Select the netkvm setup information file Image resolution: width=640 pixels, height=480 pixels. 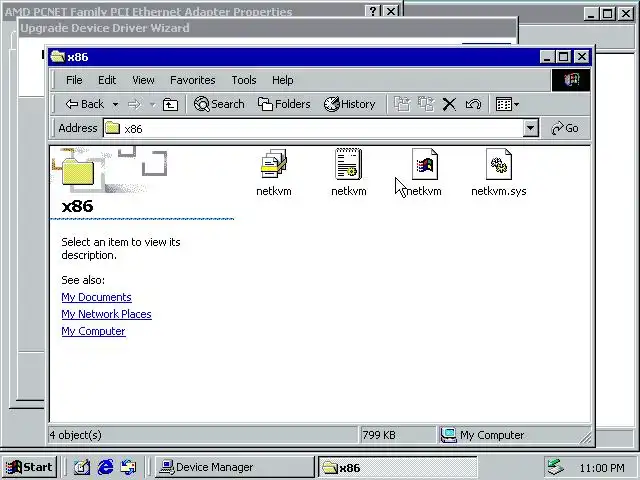click(349, 172)
